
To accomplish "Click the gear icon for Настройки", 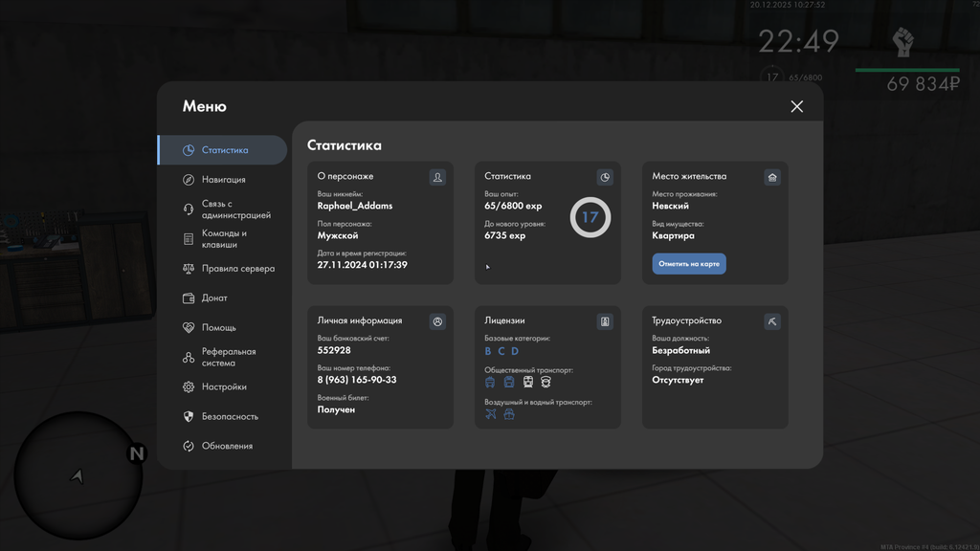I will click(x=189, y=386).
